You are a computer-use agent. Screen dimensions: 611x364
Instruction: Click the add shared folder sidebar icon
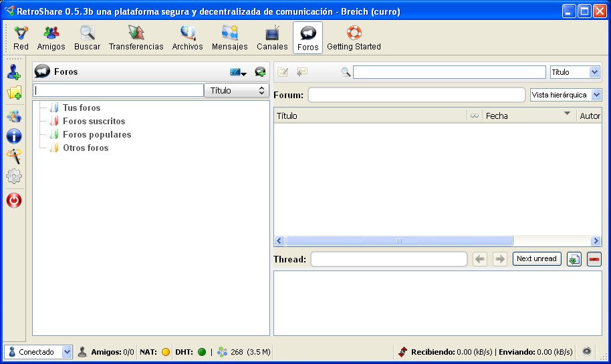click(x=14, y=93)
